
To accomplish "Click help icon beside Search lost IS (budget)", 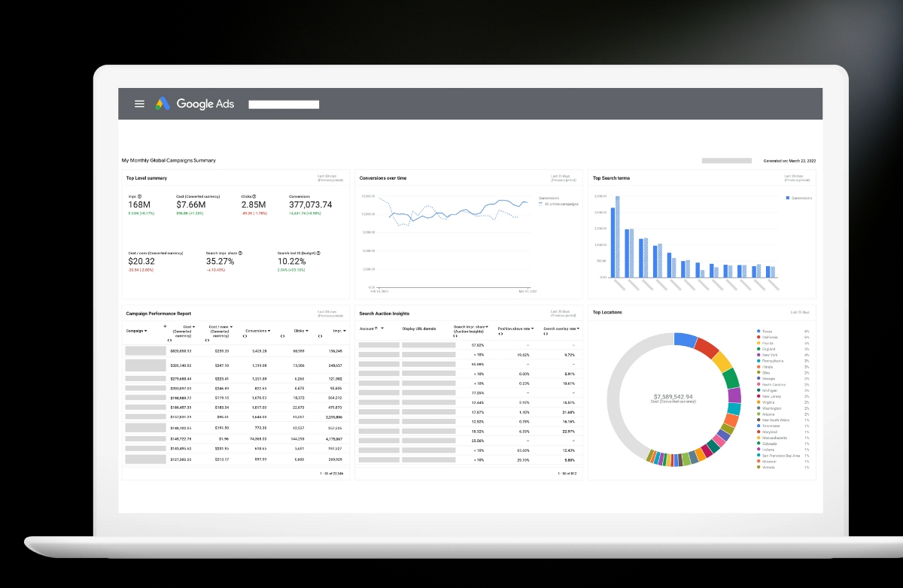I will tap(318, 253).
